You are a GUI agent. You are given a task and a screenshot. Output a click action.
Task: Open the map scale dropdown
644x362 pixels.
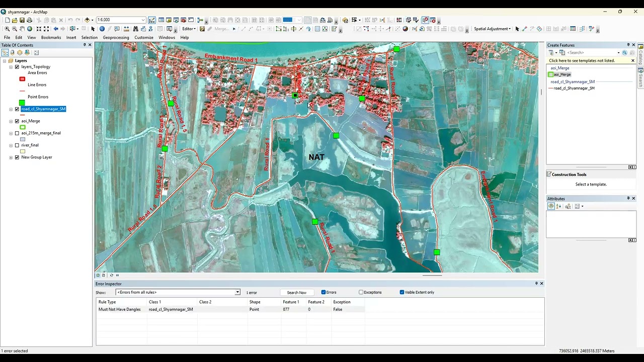click(143, 20)
